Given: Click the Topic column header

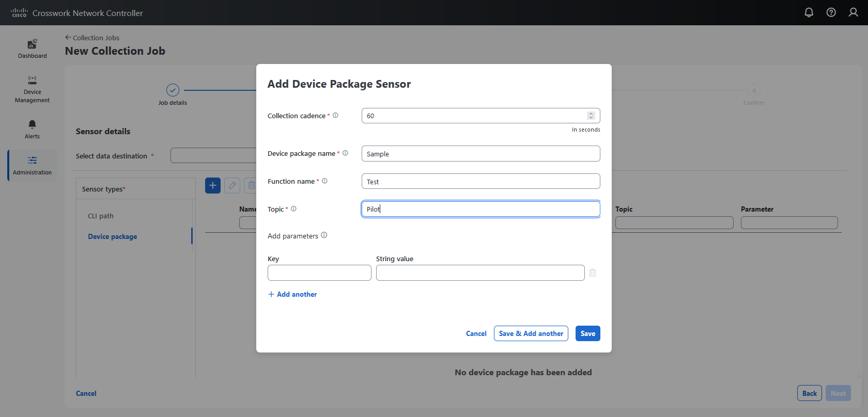Looking at the screenshot, I should [x=624, y=209].
